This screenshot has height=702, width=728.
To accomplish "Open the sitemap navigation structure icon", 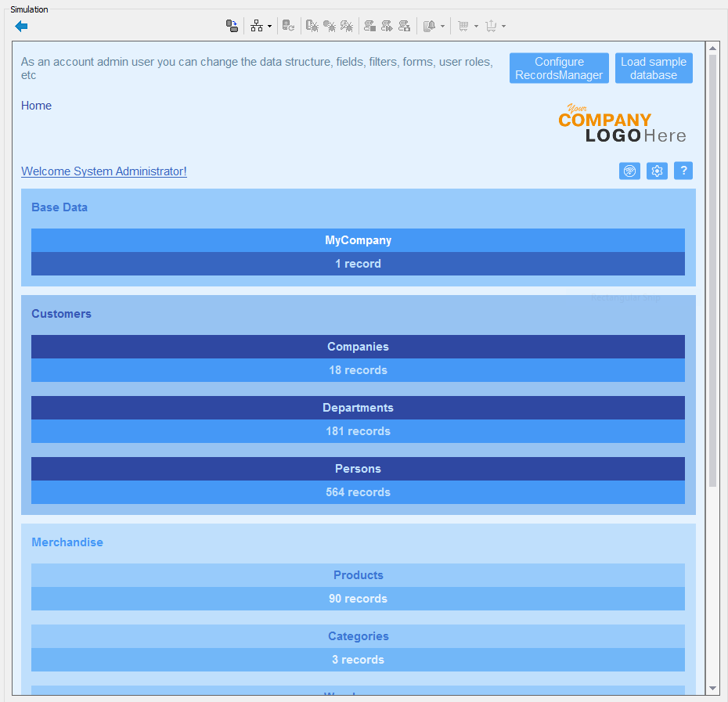I will 256,26.
